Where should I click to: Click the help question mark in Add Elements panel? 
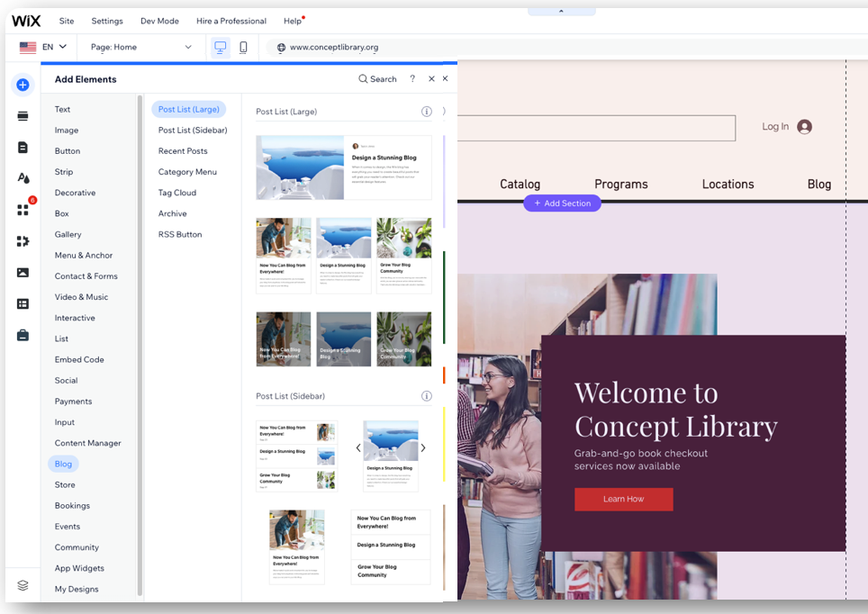click(x=412, y=78)
